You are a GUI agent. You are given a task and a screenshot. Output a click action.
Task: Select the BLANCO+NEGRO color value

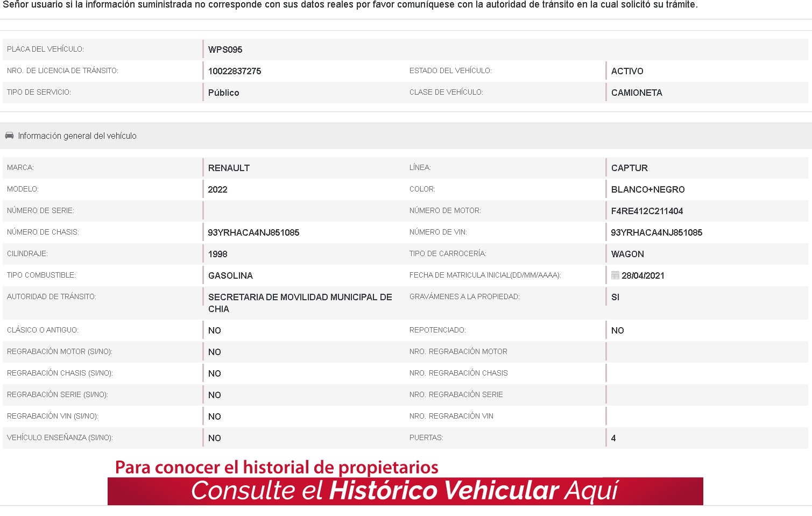point(648,189)
